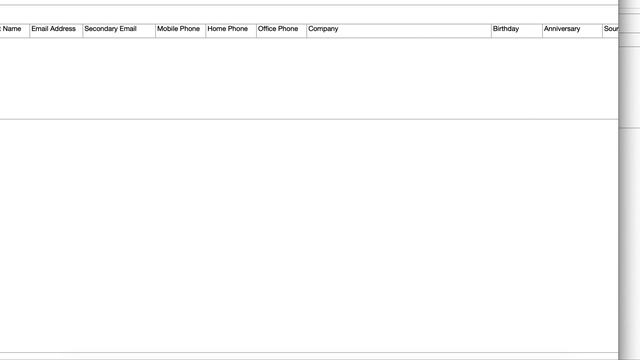Sort by the Company column header
640x360 pixels.
tap(399, 31)
